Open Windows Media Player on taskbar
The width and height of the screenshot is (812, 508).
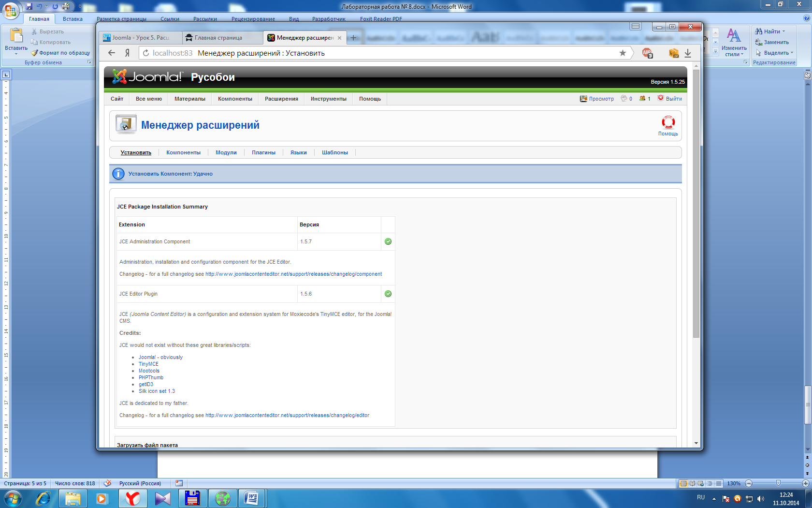pos(101,498)
